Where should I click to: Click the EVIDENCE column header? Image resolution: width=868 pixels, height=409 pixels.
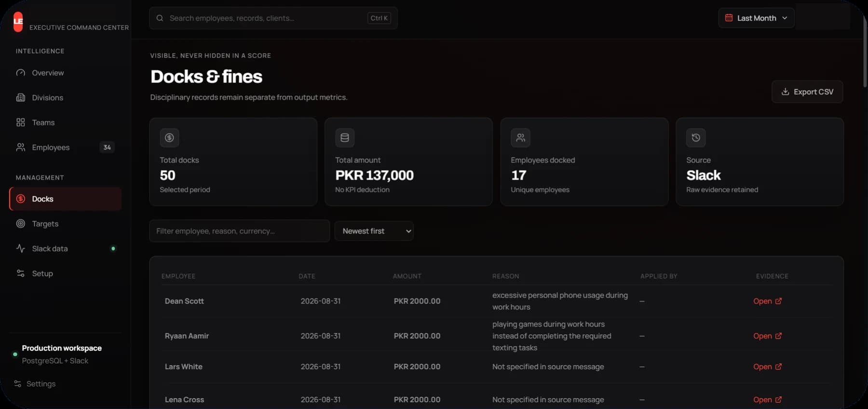tap(772, 276)
